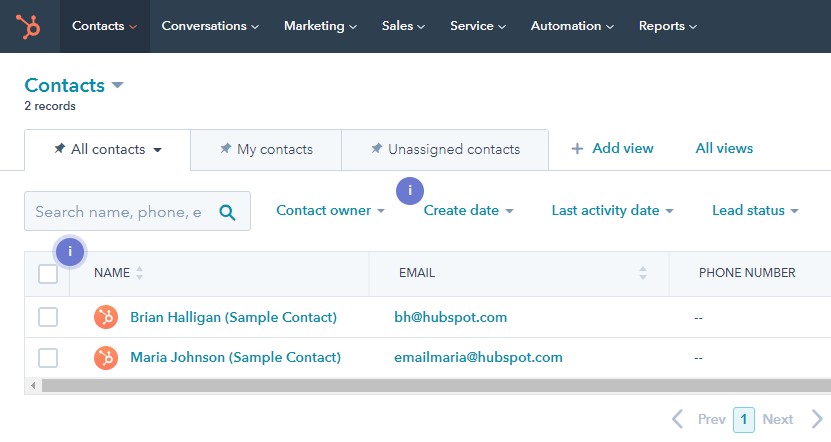The height and width of the screenshot is (442, 831).
Task: Expand the Contacts page title dropdown
Action: [x=118, y=85]
